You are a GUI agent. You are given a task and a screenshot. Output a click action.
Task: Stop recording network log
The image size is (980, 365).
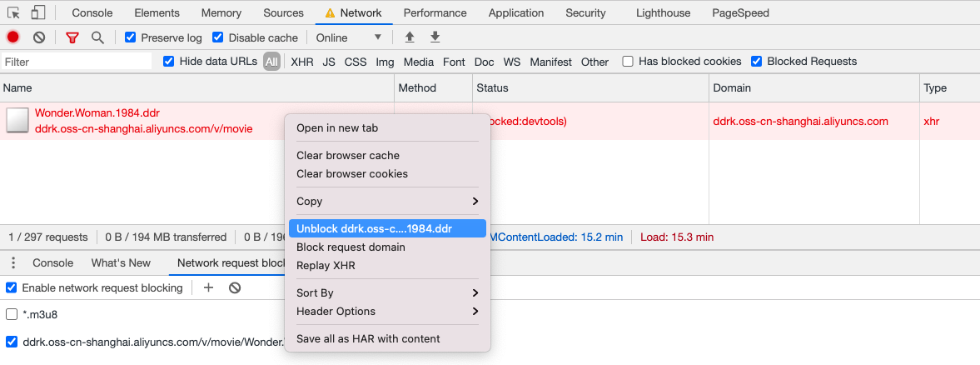(x=12, y=37)
